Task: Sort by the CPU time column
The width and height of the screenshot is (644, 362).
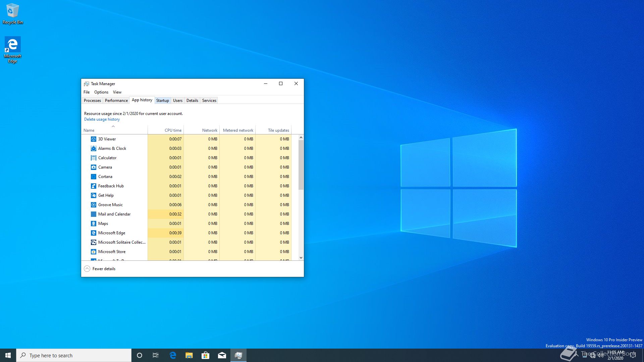Action: 173,130
